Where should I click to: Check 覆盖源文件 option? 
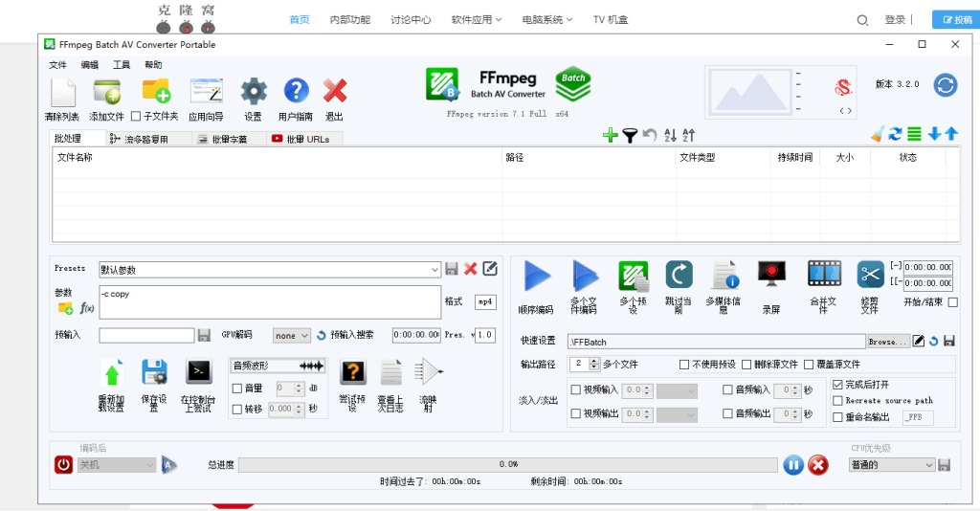click(809, 365)
